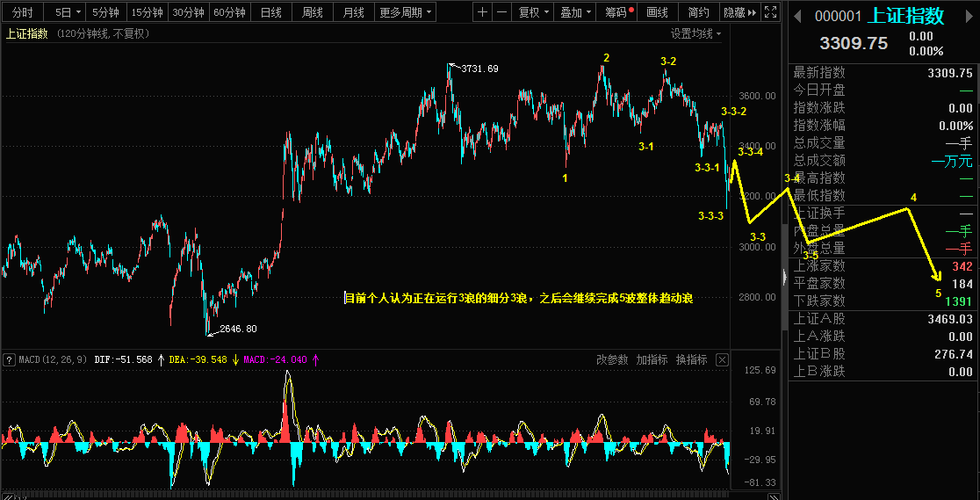The height and width of the screenshot is (500, 980).
Task: Click 换指标 to change indicator
Action: (691, 359)
